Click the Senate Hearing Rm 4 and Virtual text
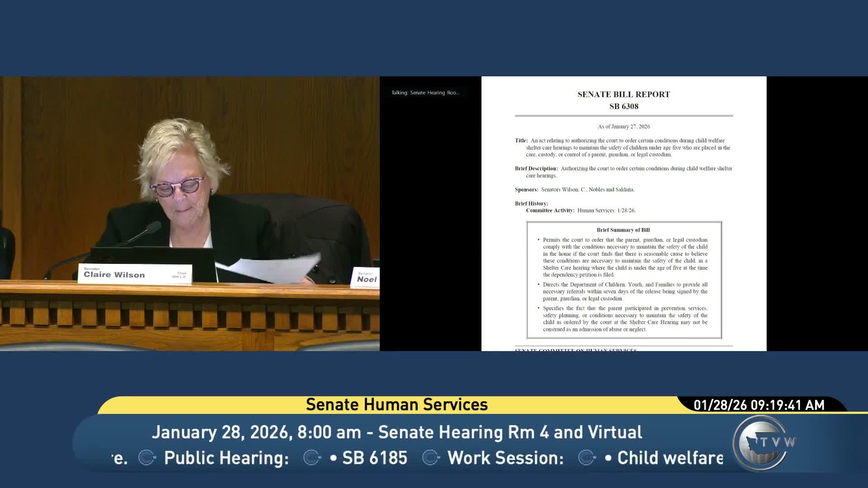The image size is (868, 488). pyautogui.click(x=509, y=432)
